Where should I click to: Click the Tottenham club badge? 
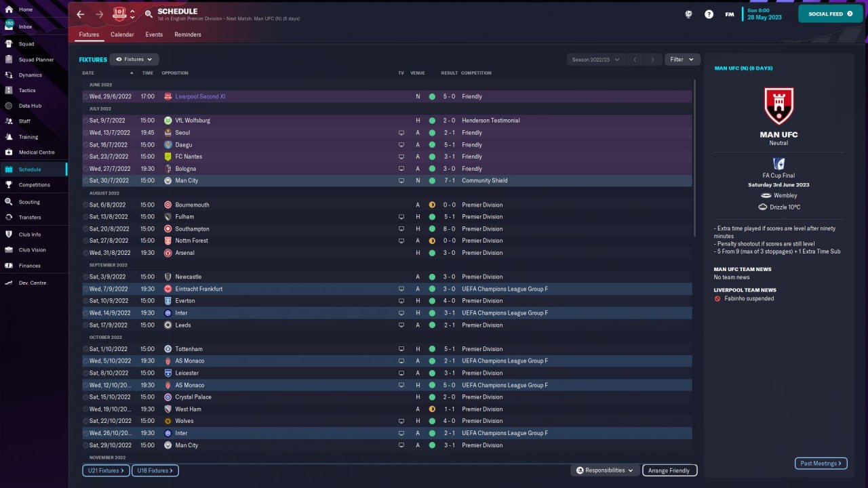pyautogui.click(x=168, y=349)
